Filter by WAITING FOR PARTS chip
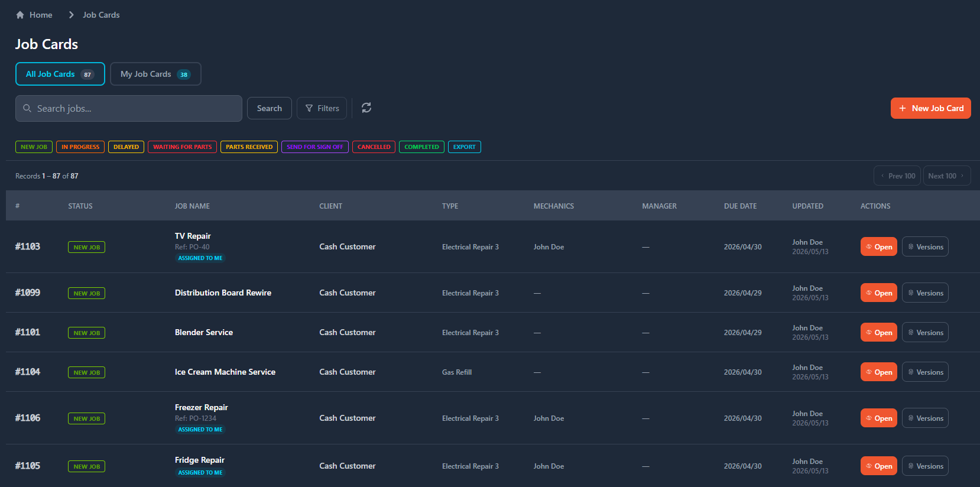Image resolution: width=980 pixels, height=487 pixels. (182, 147)
